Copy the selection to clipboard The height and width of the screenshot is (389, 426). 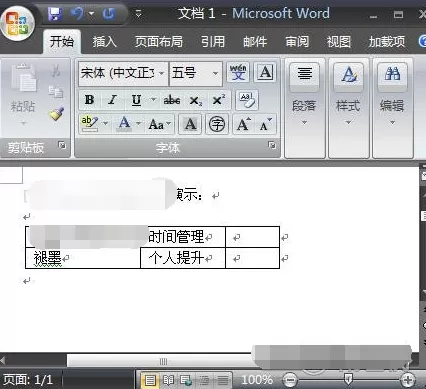56,91
